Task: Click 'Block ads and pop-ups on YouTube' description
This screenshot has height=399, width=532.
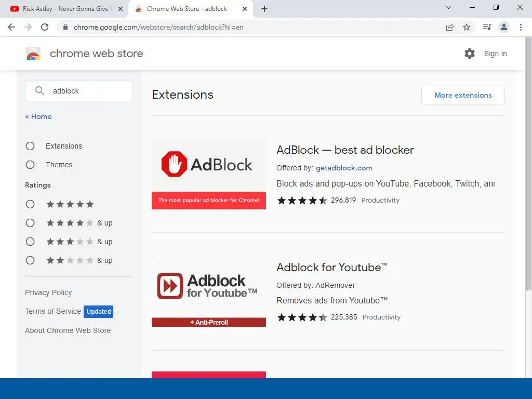Action: point(385,183)
